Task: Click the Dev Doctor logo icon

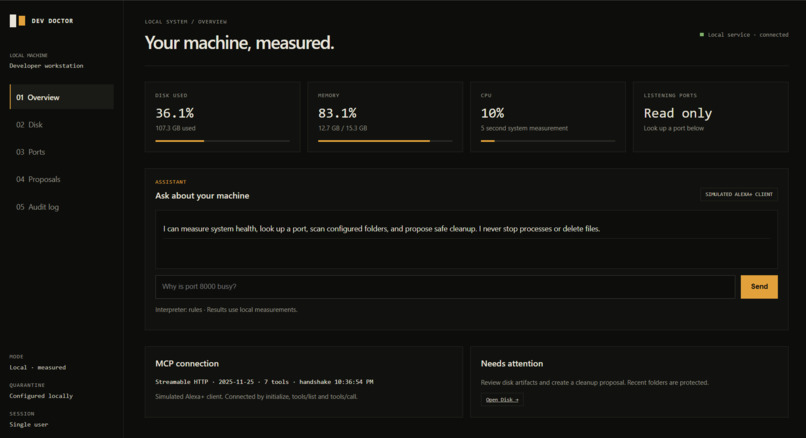Action: pos(17,21)
